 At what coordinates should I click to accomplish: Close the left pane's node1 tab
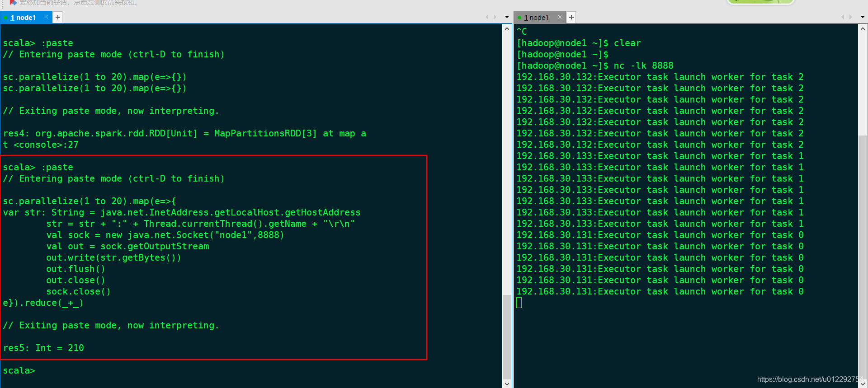point(46,17)
